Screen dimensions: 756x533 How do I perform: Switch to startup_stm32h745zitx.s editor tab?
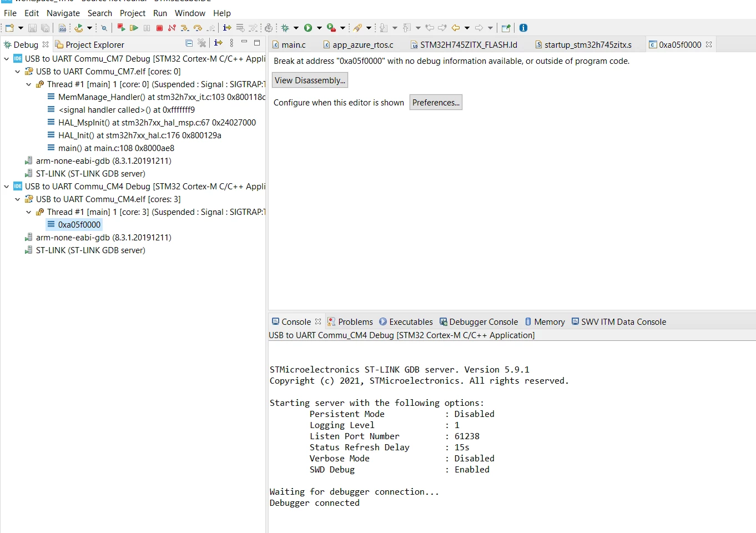tap(583, 44)
